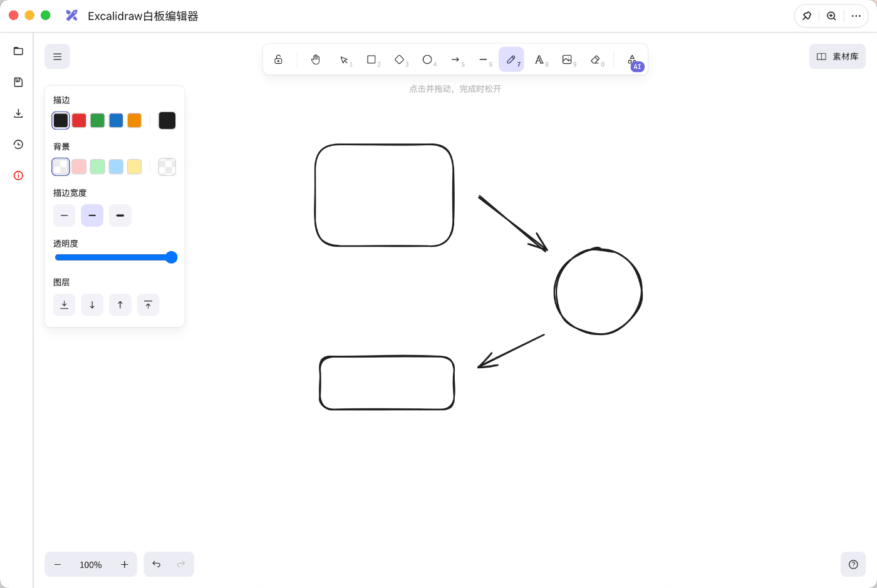Open the hamburger main menu
877x588 pixels.
pyautogui.click(x=57, y=56)
